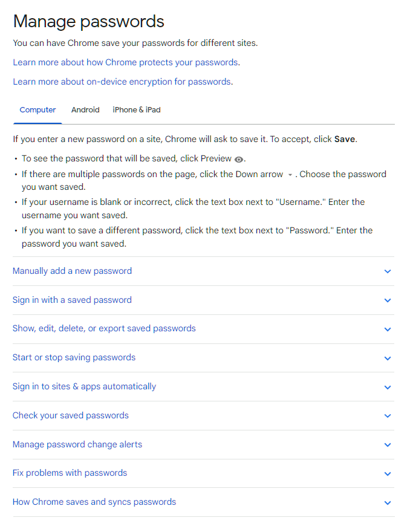Click chevron beside Check your saved passwords
Image resolution: width=413 pixels, height=532 pixels.
(x=388, y=416)
